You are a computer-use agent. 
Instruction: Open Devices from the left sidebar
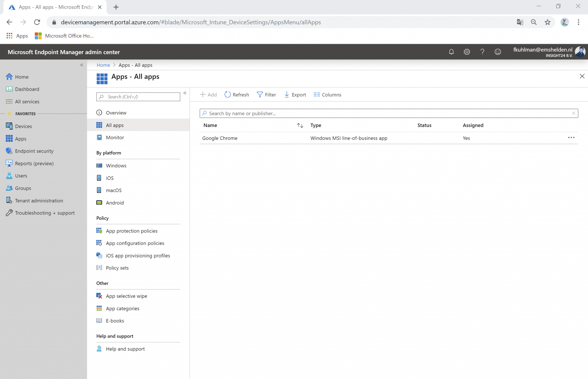click(24, 126)
